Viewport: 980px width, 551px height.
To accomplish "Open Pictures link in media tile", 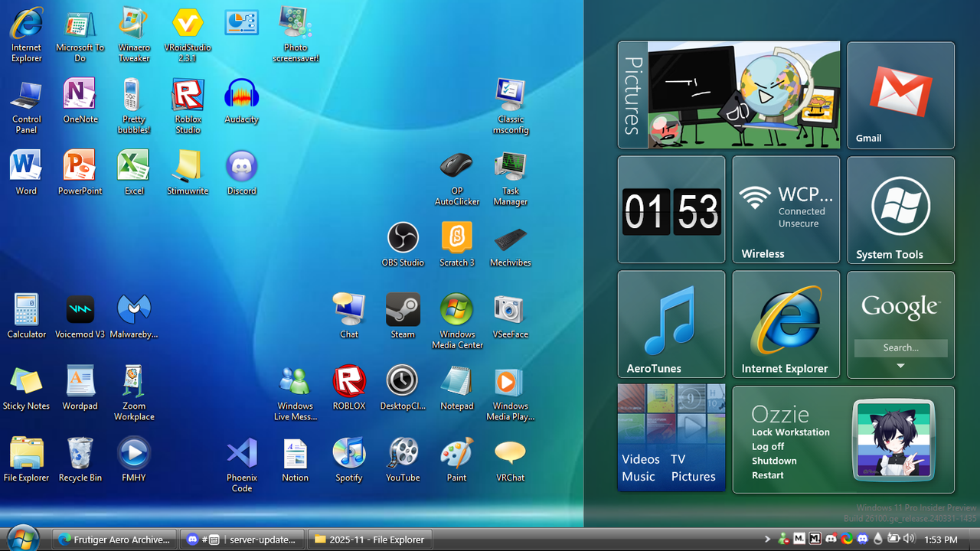I will pyautogui.click(x=694, y=477).
